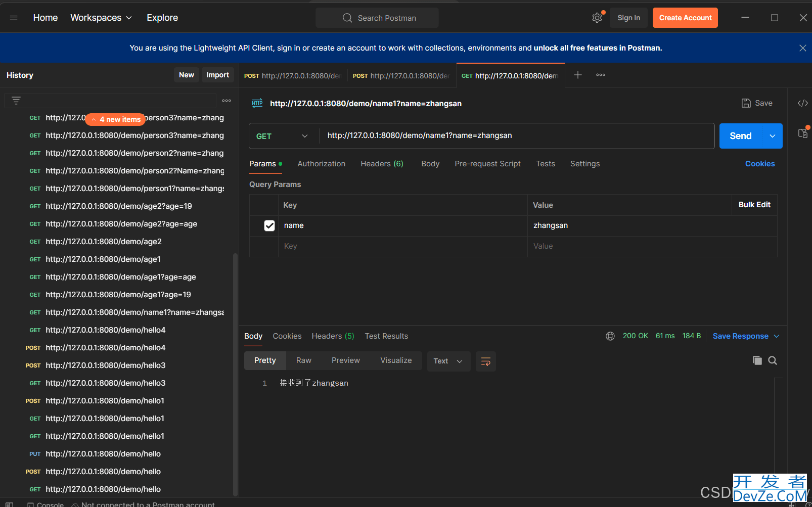Screen dimensions: 812x507
Task: Dismiss the blue sign-in banner
Action: pyautogui.click(x=802, y=48)
